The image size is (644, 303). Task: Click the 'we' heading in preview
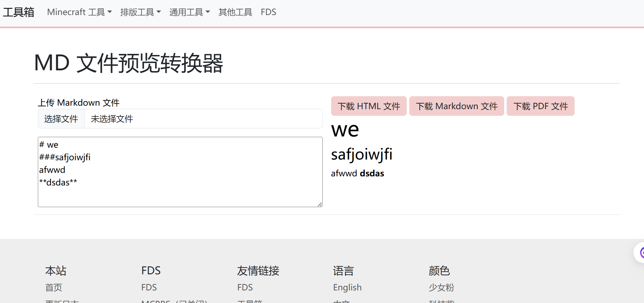pyautogui.click(x=345, y=130)
